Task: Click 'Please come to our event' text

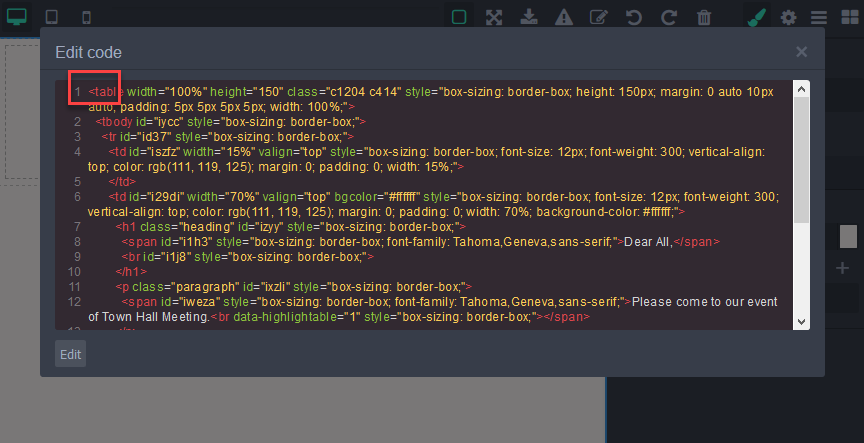Action: [x=705, y=302]
